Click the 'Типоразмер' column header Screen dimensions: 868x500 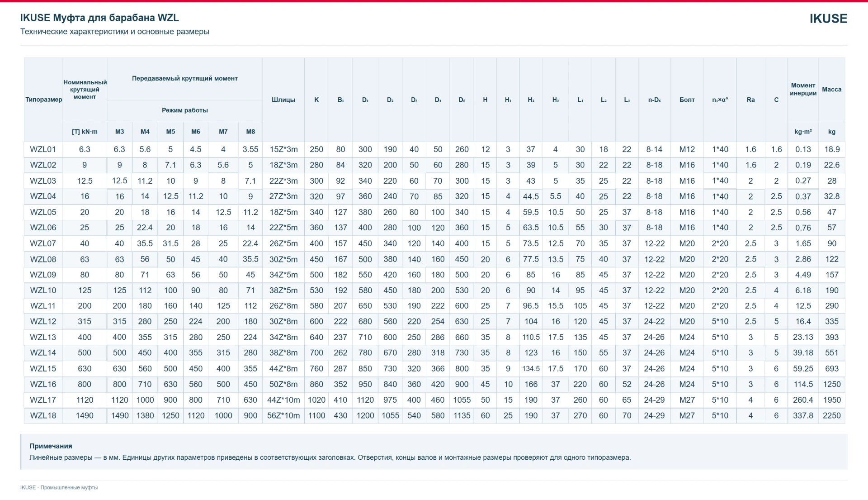43,100
